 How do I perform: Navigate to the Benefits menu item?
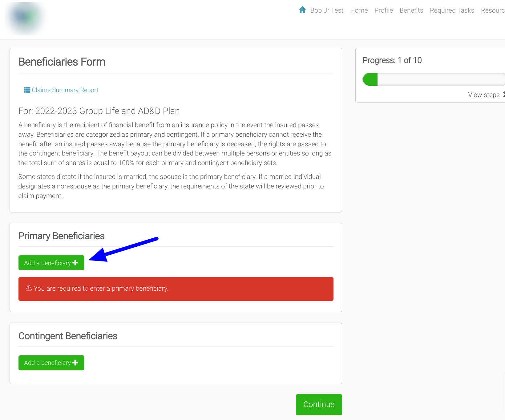pos(411,10)
